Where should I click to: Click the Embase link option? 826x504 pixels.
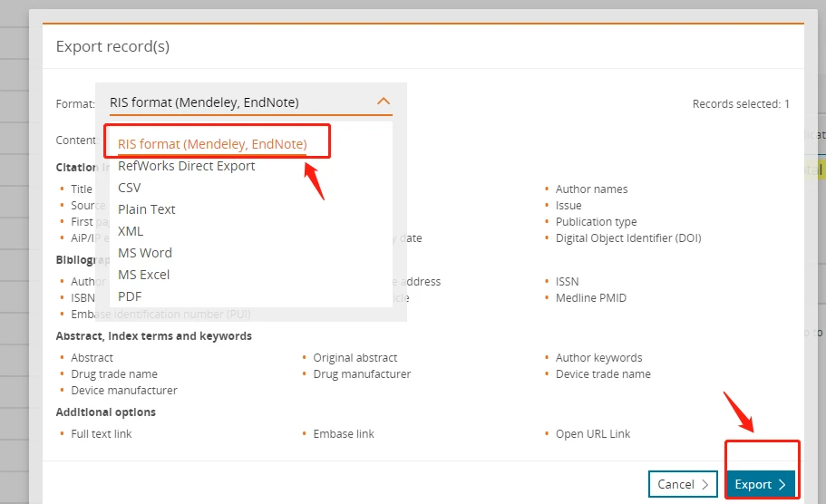[x=344, y=434]
